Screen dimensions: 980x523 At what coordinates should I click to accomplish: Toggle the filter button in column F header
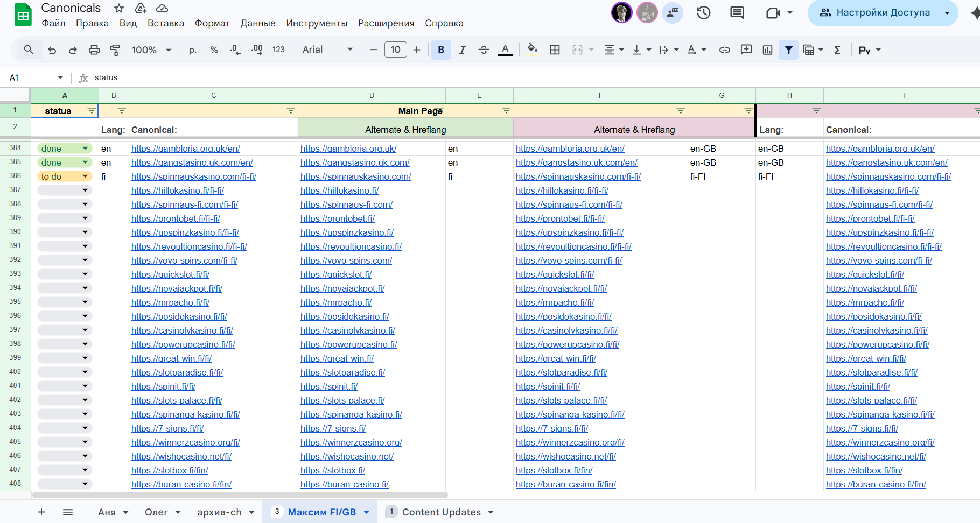click(681, 111)
